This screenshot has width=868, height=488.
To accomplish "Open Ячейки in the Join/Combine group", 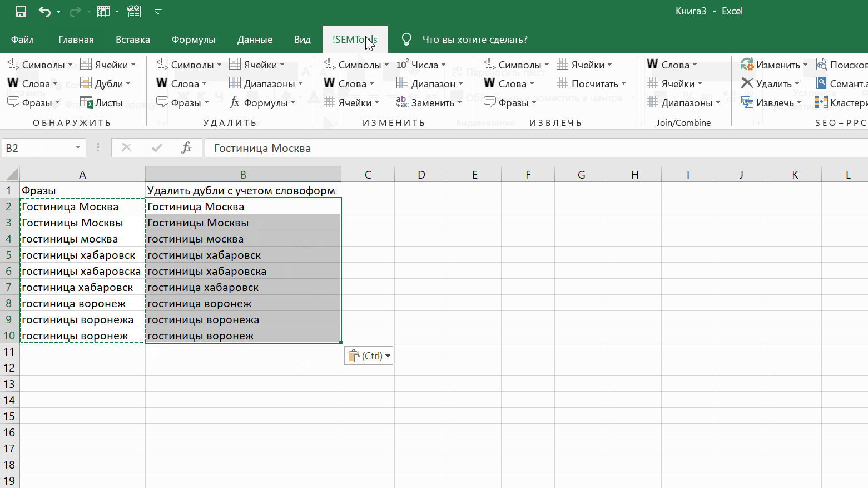I will [674, 84].
